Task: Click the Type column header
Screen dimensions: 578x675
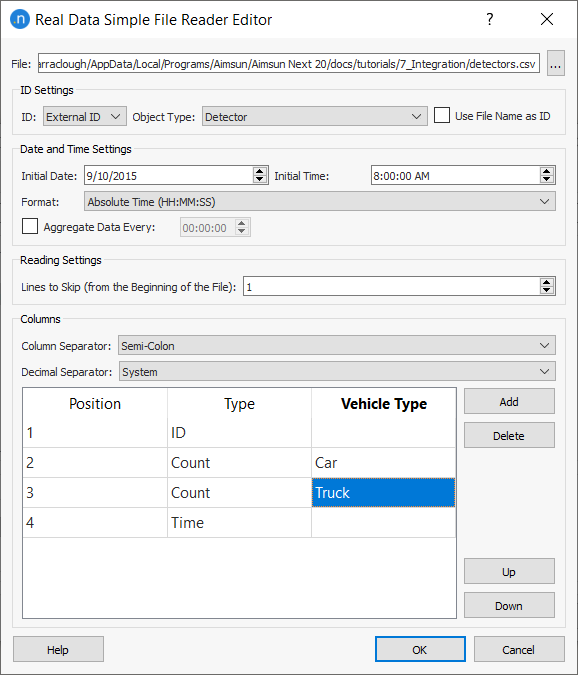Action: (x=239, y=403)
